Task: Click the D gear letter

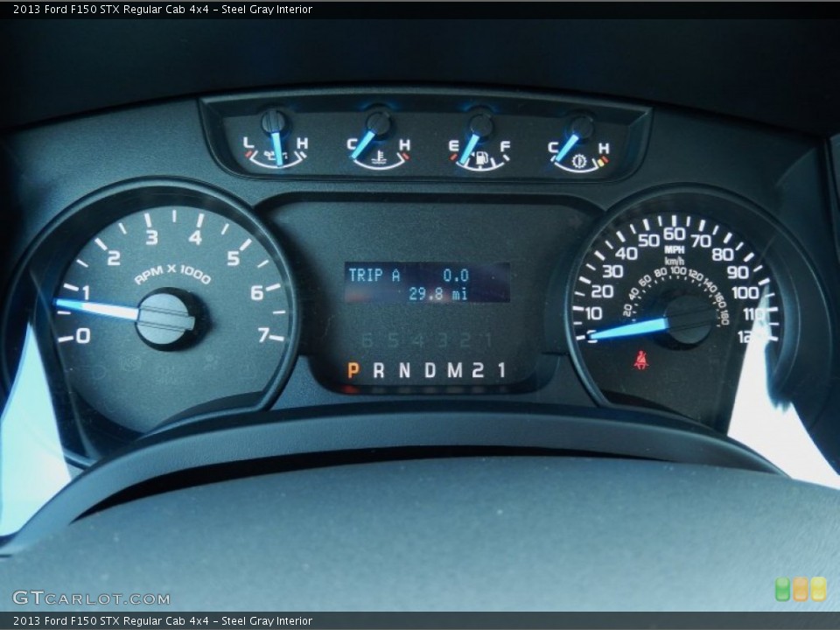Action: coord(430,370)
